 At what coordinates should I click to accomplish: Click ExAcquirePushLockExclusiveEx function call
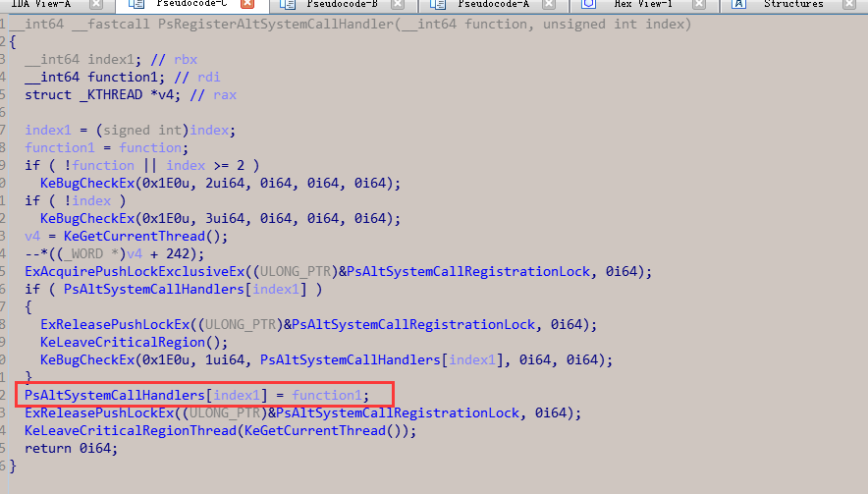(x=135, y=272)
